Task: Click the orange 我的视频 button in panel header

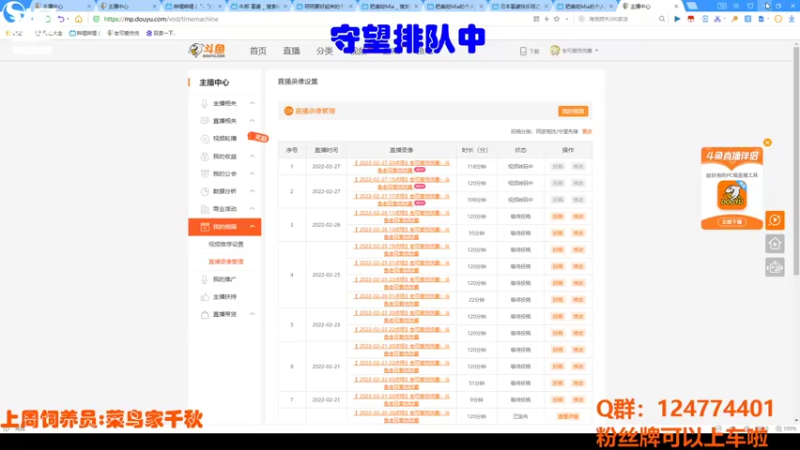Action: click(x=573, y=111)
